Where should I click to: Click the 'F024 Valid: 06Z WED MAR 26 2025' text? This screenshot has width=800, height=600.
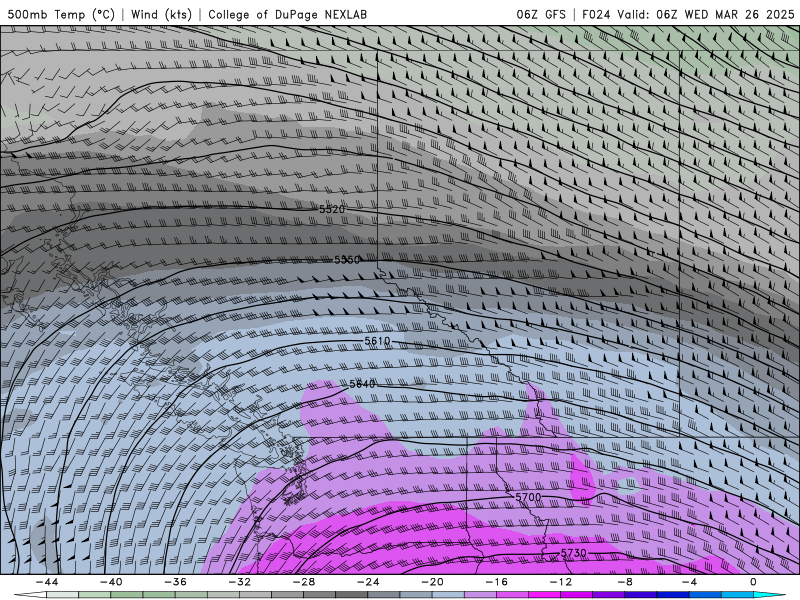click(688, 14)
